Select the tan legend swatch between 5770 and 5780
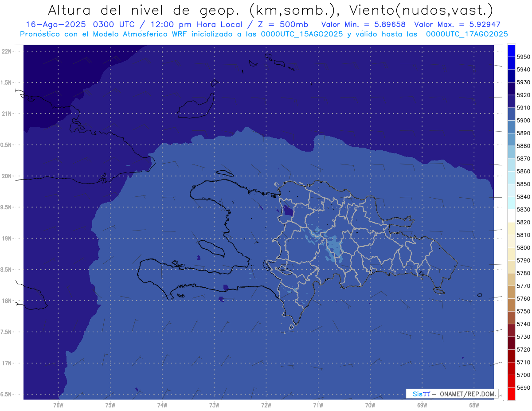Image resolution: width=532 pixels, height=411 pixels. pyautogui.click(x=511, y=279)
